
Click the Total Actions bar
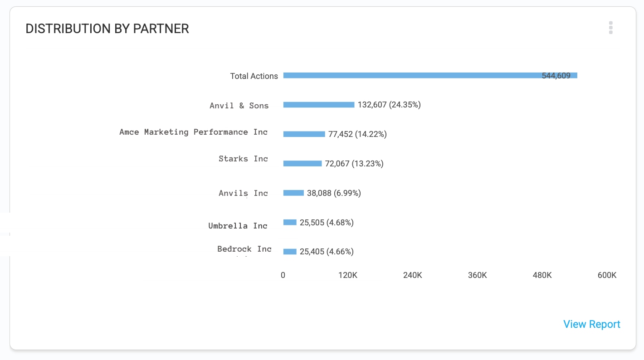[429, 75]
